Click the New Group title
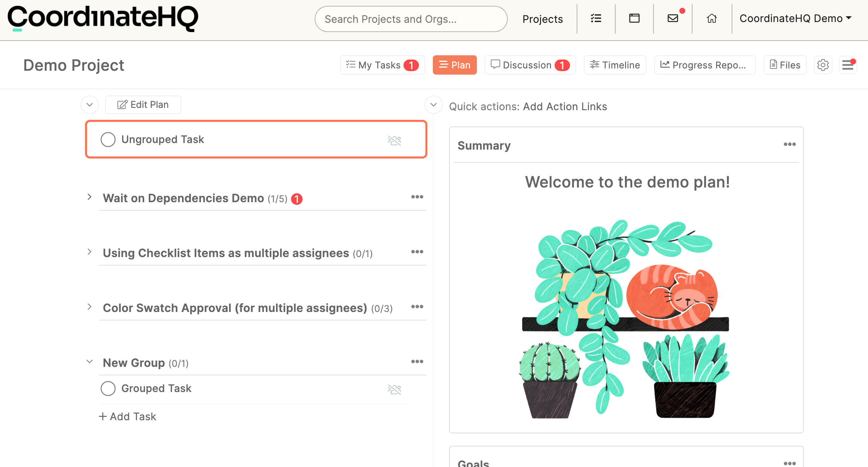The height and width of the screenshot is (467, 868). (x=134, y=363)
